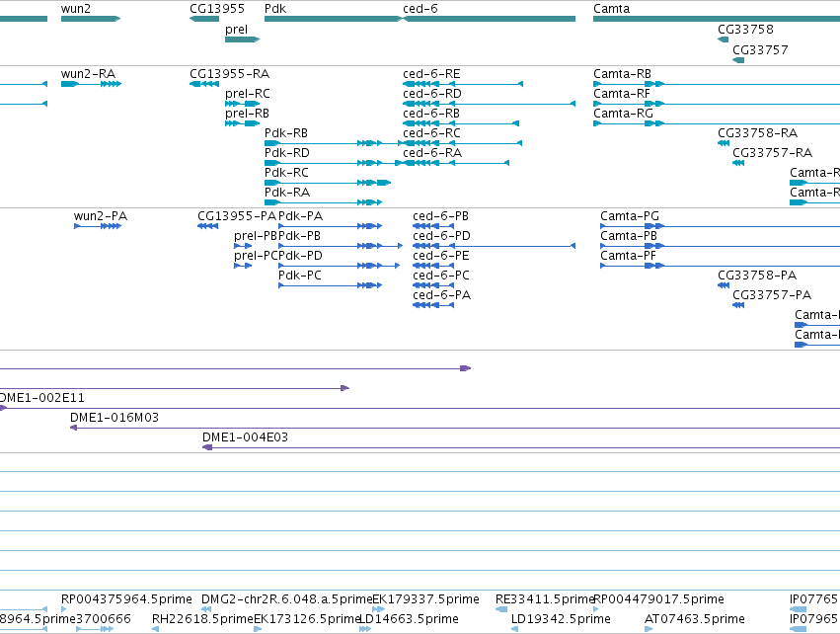Screen dimensions: 840x634
Task: Click the ced-6-RB transcript label
Action: coord(431,114)
